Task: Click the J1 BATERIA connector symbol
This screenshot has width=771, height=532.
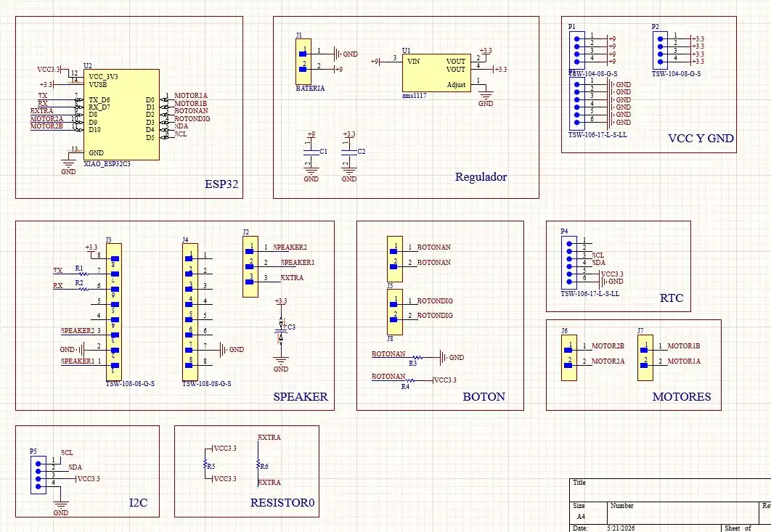Action: 303,62
